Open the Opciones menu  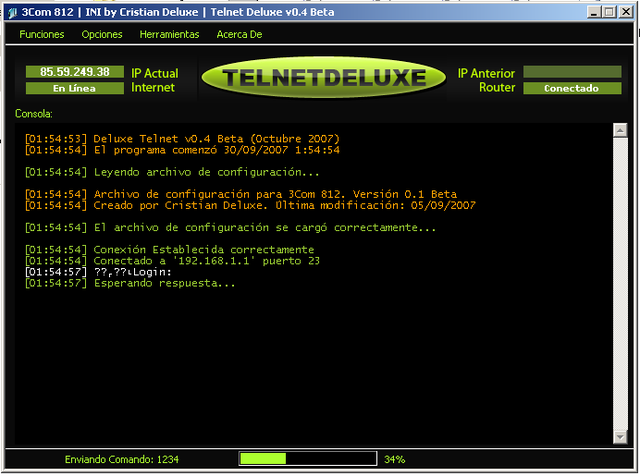coord(102,34)
